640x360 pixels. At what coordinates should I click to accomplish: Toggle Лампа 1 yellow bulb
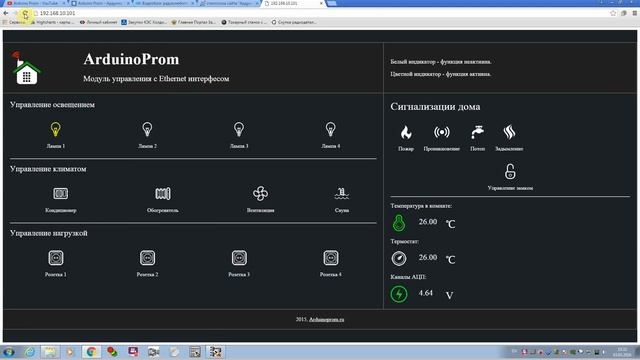pos(55,129)
